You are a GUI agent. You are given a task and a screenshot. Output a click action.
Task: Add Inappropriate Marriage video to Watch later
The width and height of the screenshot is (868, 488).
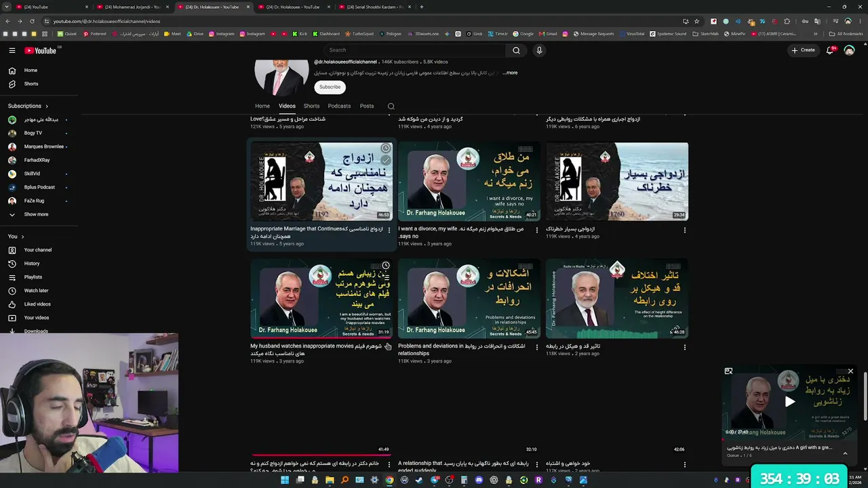point(385,148)
